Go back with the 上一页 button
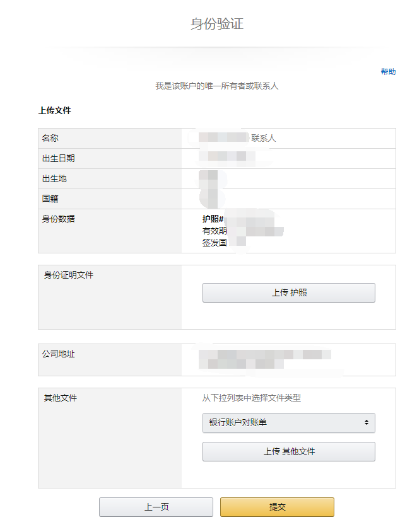 [156, 507]
